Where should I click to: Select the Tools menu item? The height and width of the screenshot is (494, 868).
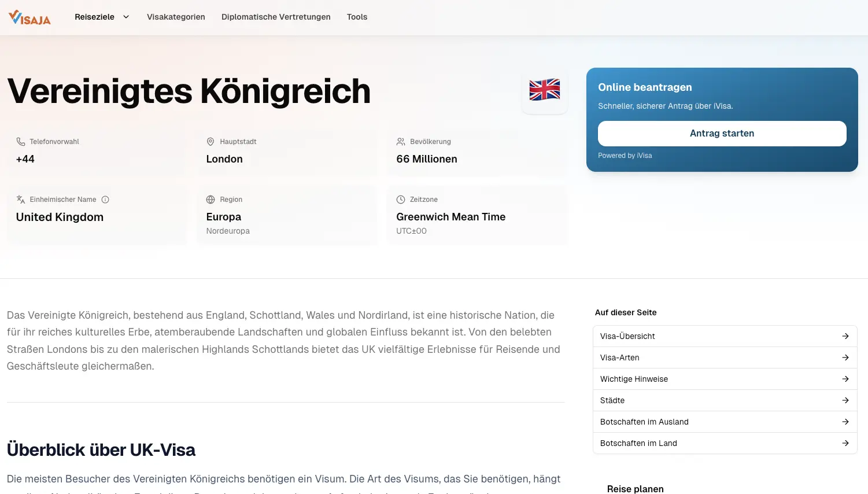tap(357, 17)
